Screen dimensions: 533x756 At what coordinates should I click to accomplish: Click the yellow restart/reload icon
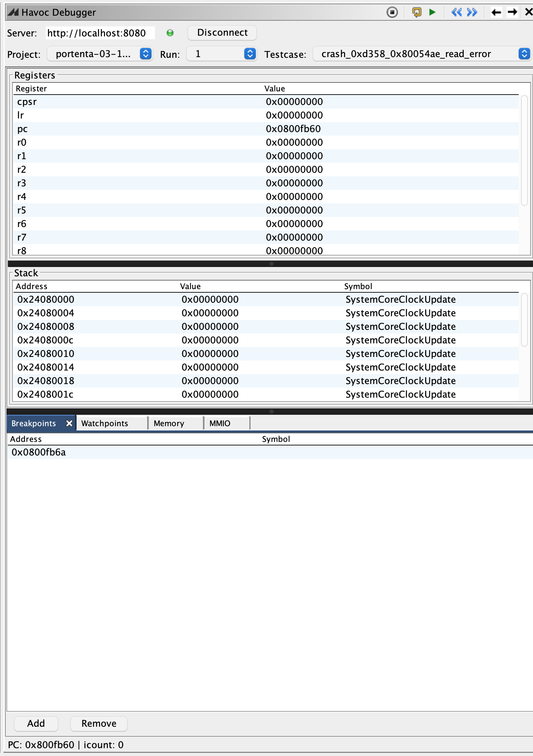coord(417,12)
